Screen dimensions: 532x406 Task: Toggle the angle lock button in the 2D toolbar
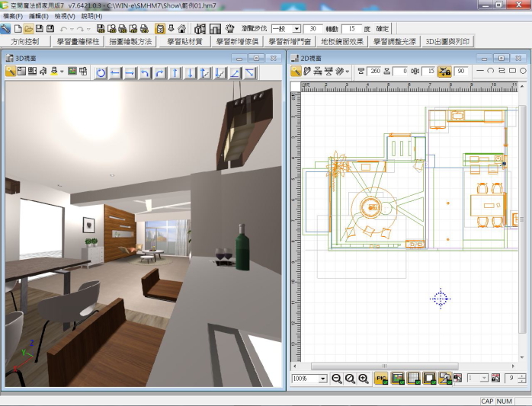444,72
